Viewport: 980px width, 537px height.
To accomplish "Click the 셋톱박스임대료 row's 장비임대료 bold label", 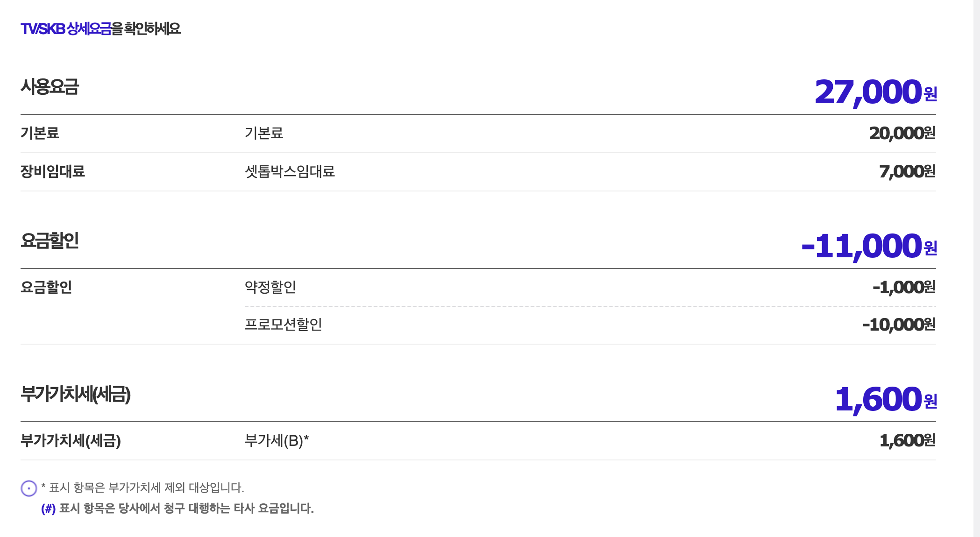I will 53,171.
